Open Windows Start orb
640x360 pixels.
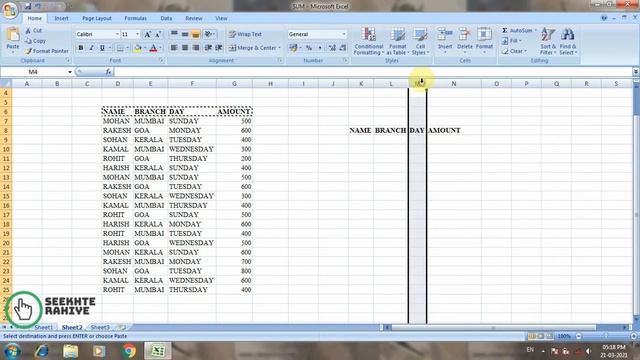click(x=12, y=351)
